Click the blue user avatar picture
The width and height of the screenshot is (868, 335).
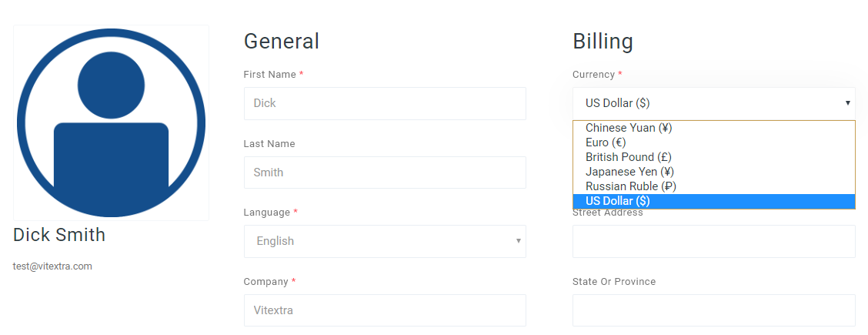point(112,122)
